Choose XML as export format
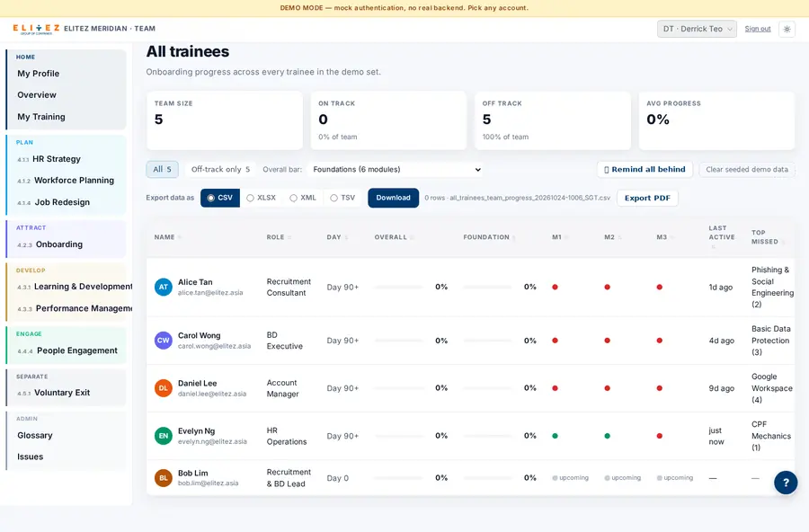 (x=303, y=198)
